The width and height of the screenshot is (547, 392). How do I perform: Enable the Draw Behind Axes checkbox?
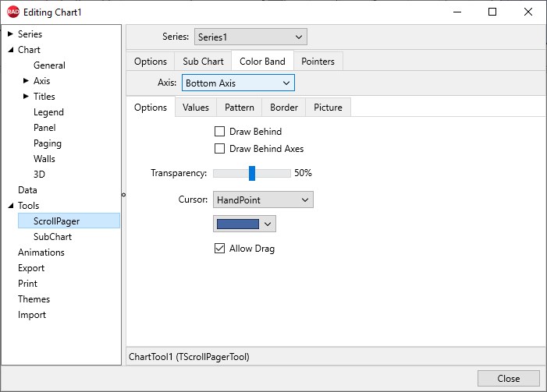point(219,149)
